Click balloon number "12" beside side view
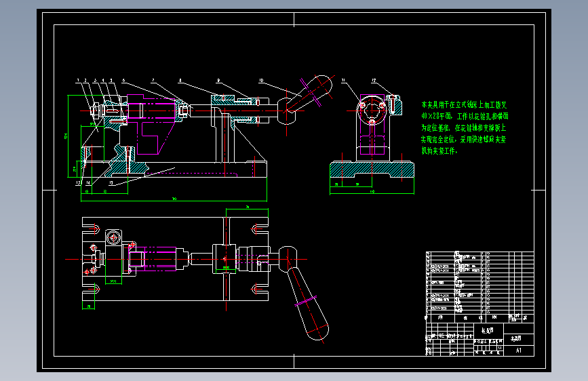Viewport: 588px width, 381px height. 374,80
